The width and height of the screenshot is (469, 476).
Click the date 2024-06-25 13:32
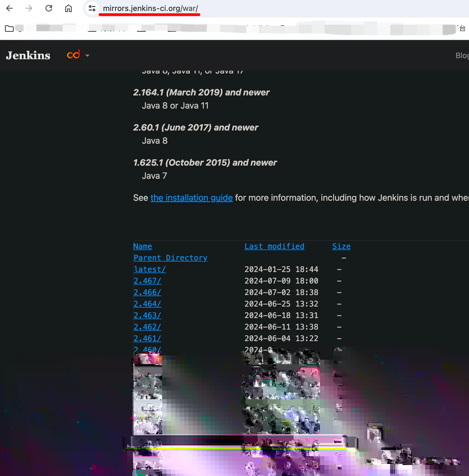coord(281,304)
